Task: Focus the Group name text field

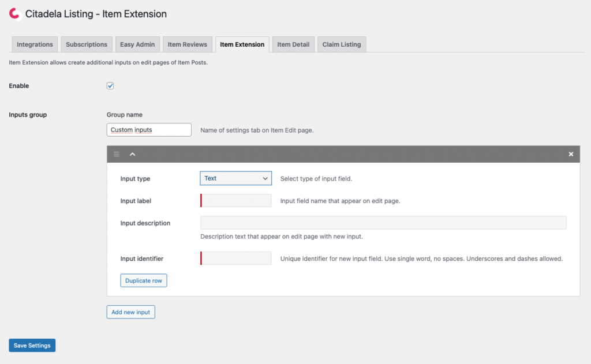Action: click(149, 130)
